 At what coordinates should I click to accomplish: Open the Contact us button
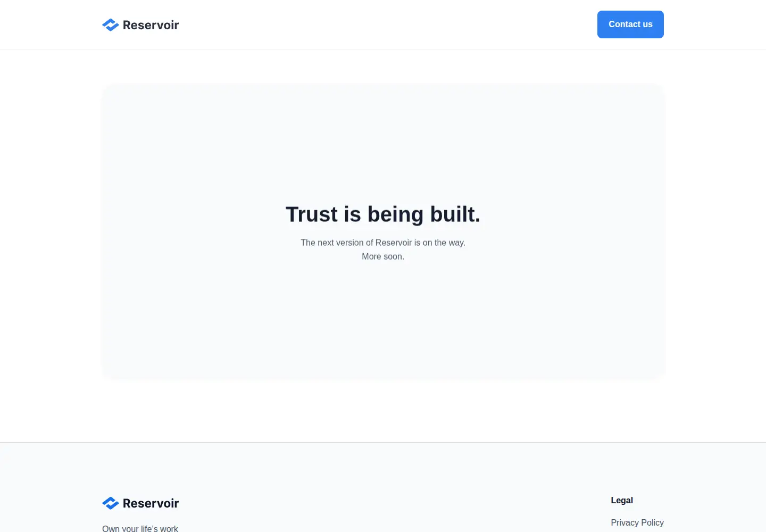click(x=630, y=24)
